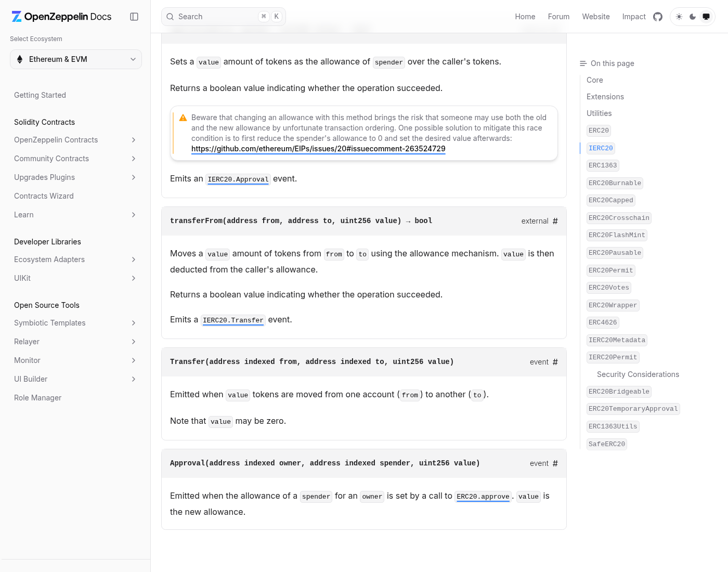Screen dimensions: 728x572
Task: Jump to IERC20Metadata in page outline
Action: [x=617, y=340]
